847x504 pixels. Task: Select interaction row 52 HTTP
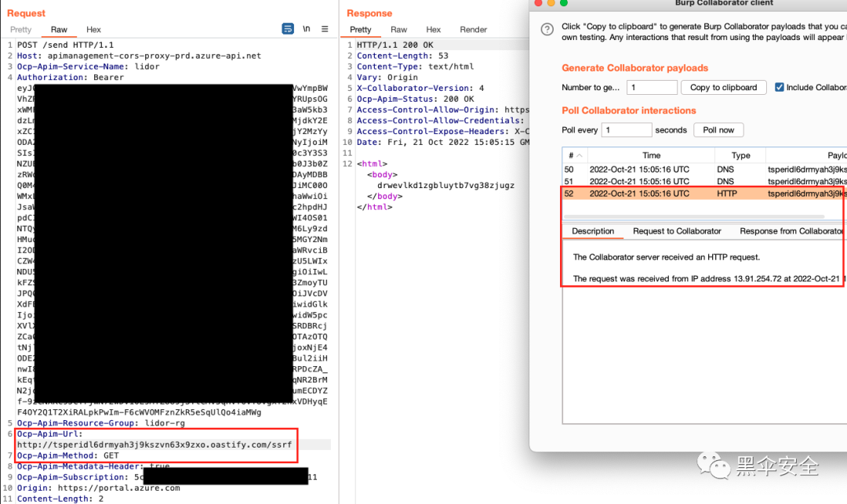click(x=704, y=193)
